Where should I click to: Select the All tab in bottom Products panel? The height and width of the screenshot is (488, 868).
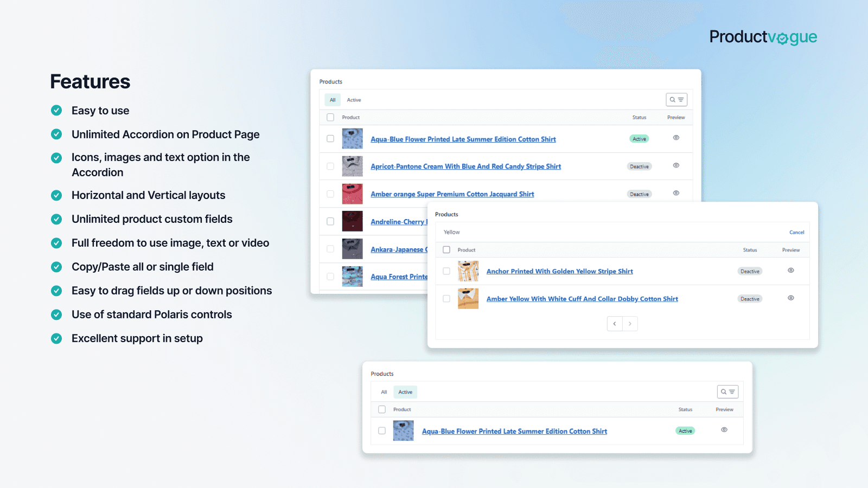pos(384,392)
